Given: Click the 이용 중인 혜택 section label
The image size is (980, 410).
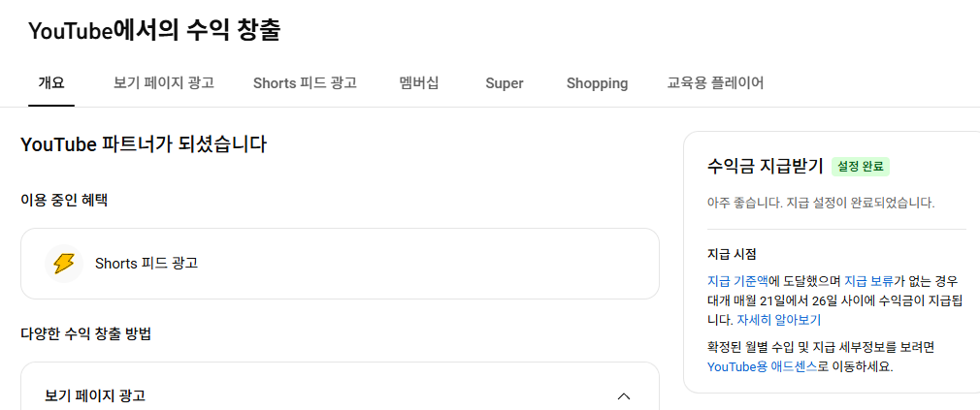Looking at the screenshot, I should tap(64, 201).
